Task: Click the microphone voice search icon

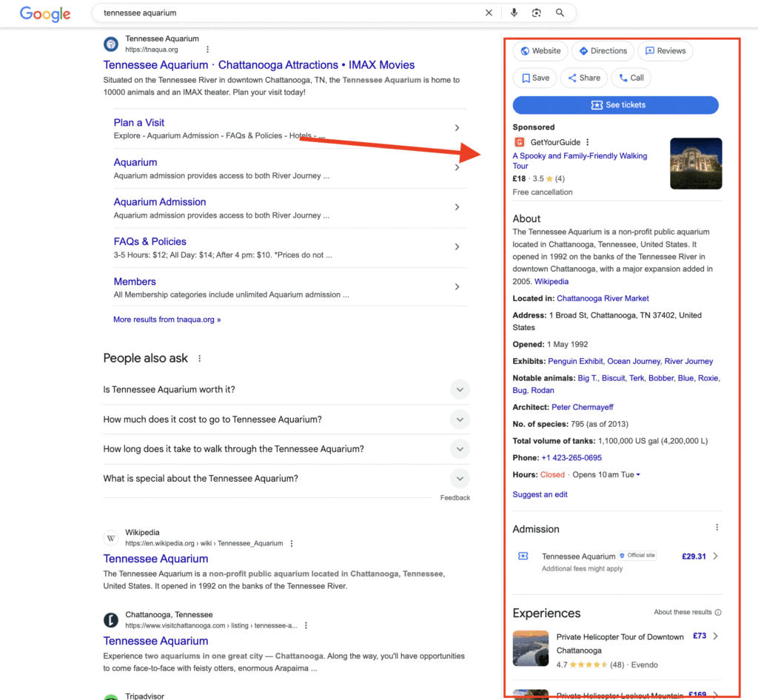Action: (514, 13)
